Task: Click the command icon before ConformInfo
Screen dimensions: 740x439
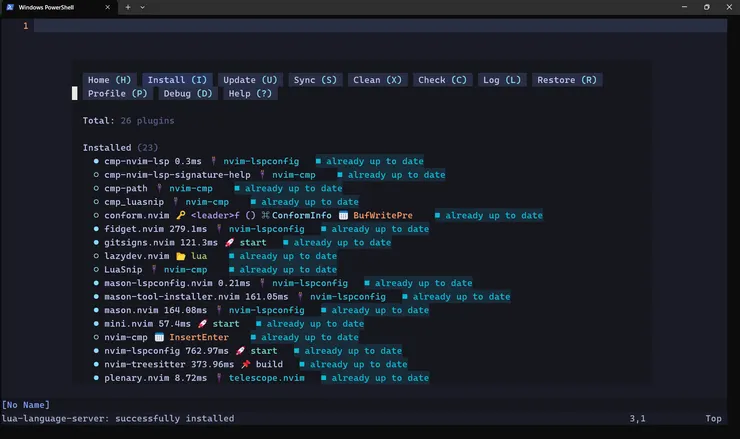Action: (265, 215)
